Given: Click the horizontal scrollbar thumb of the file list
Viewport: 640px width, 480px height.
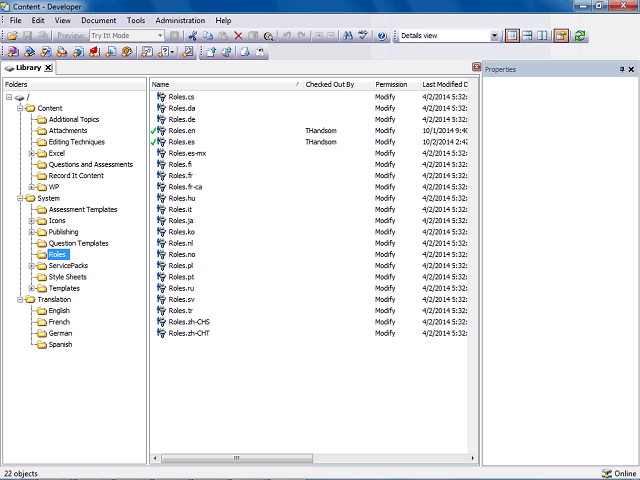Looking at the screenshot, I should [x=237, y=458].
